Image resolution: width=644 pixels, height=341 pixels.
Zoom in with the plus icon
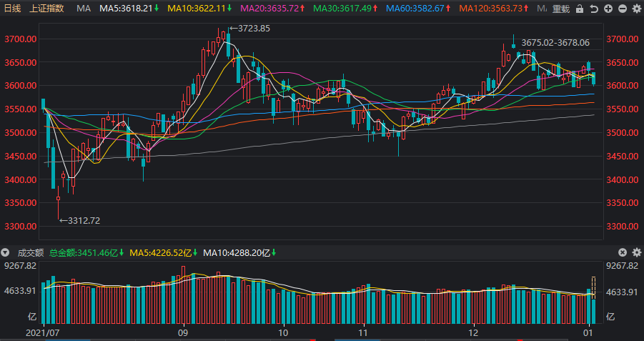click(608, 9)
